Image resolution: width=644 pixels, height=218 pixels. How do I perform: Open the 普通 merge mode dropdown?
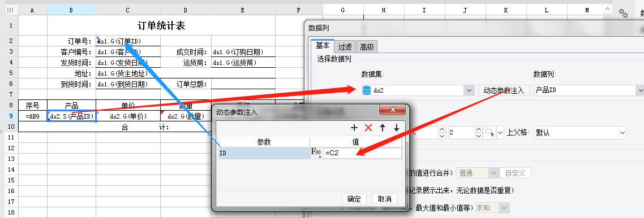click(x=494, y=173)
